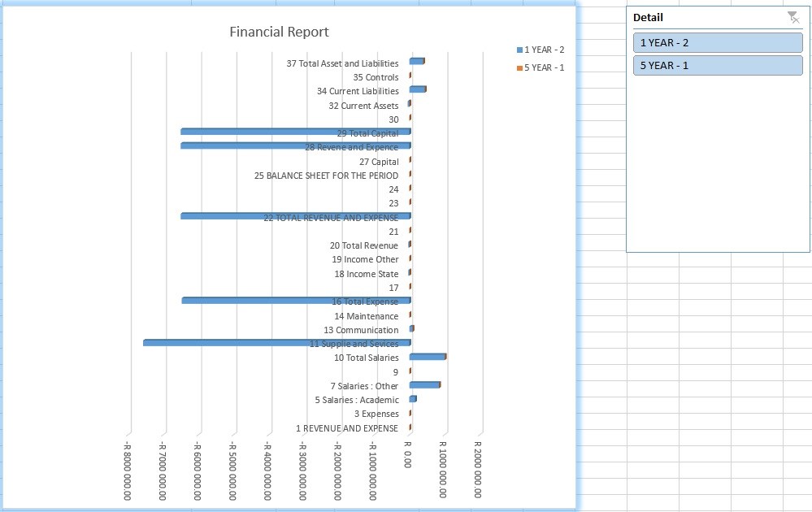Select the 34 Current Liabilities bar
The image size is (812, 512).
click(x=417, y=89)
